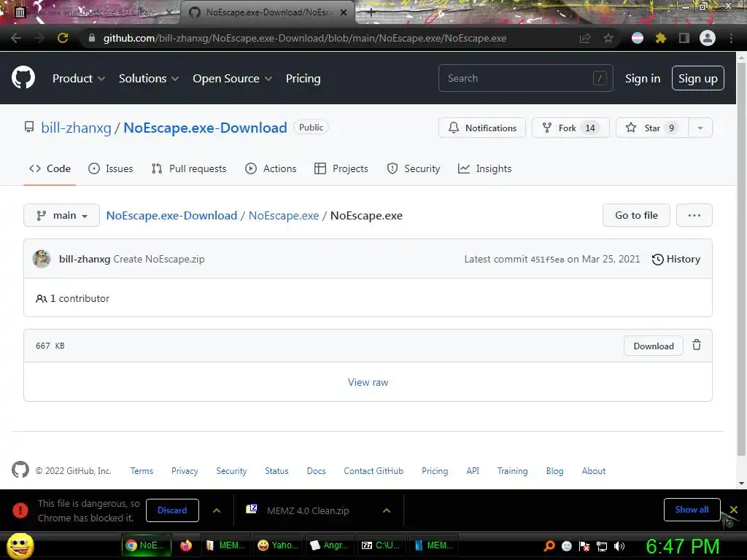Open the Projects tab
Image resolution: width=747 pixels, height=560 pixels.
coord(341,168)
